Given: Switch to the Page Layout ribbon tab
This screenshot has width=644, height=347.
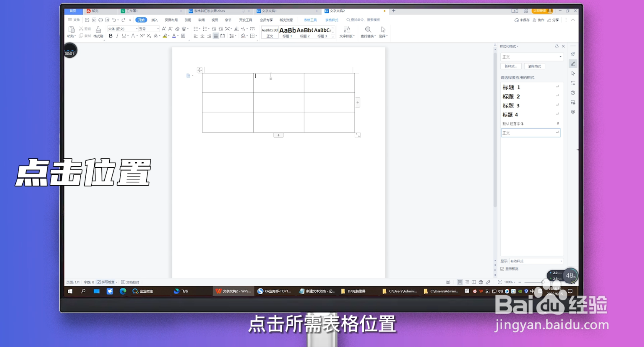Looking at the screenshot, I should point(171,20).
